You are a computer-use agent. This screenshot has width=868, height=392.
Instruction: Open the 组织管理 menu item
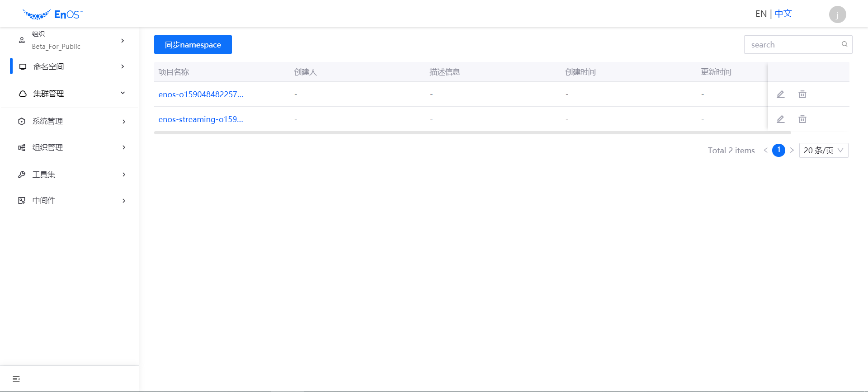tap(70, 147)
